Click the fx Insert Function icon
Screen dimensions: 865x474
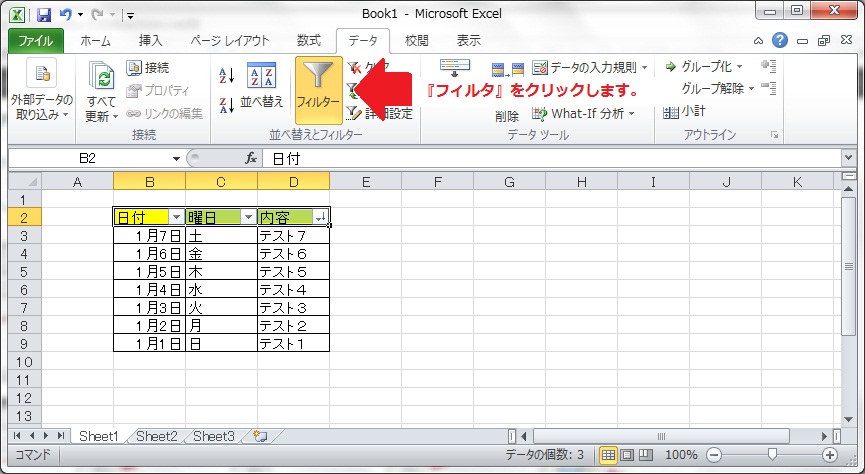251,159
